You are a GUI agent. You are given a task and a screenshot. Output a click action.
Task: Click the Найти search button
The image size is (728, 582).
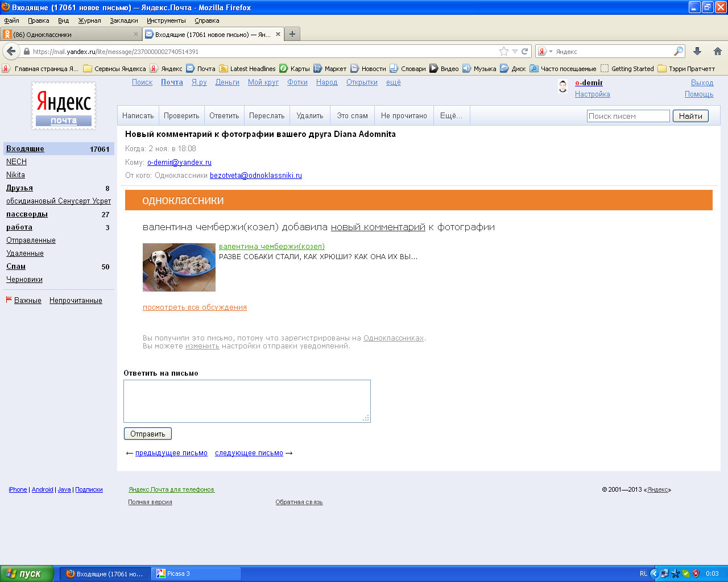690,116
